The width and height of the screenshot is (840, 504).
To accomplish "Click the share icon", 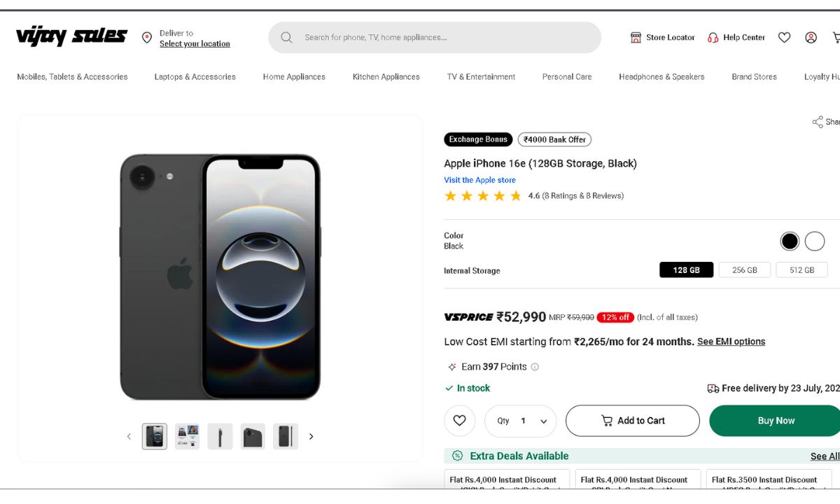I will pyautogui.click(x=817, y=122).
